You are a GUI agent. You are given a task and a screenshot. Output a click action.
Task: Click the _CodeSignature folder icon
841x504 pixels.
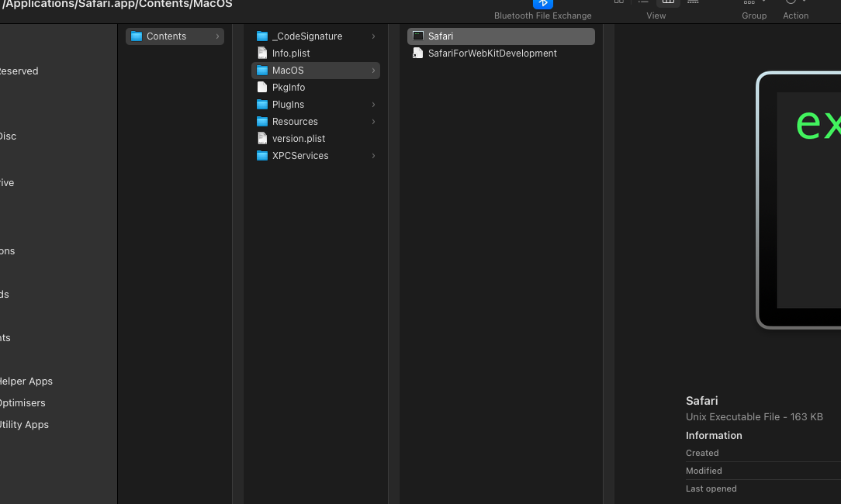pyautogui.click(x=261, y=36)
